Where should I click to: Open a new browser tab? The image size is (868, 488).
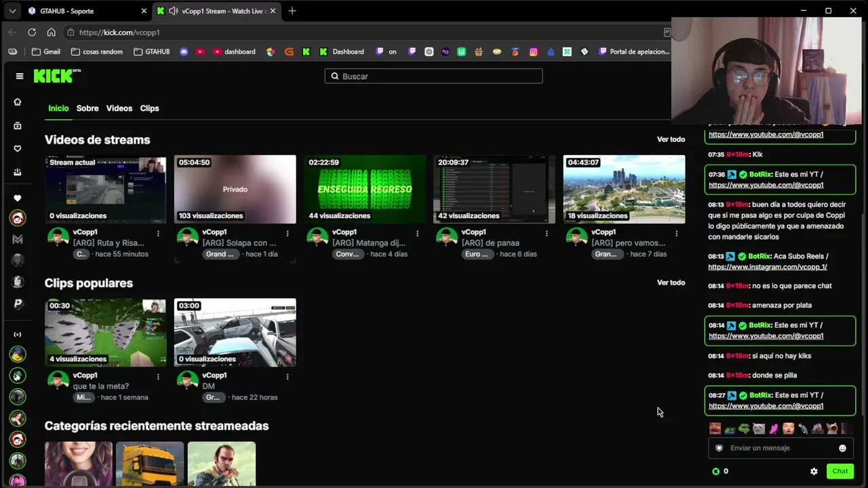point(292,11)
